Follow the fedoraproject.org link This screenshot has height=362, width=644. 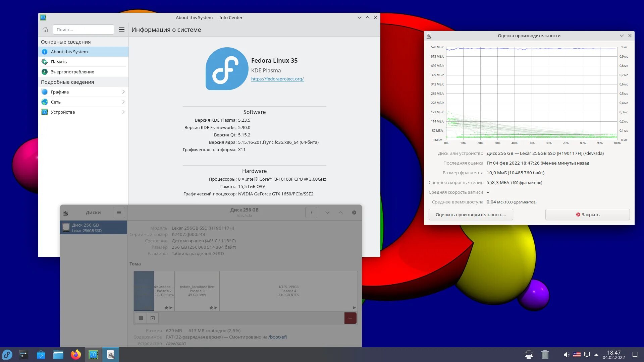[x=277, y=79]
